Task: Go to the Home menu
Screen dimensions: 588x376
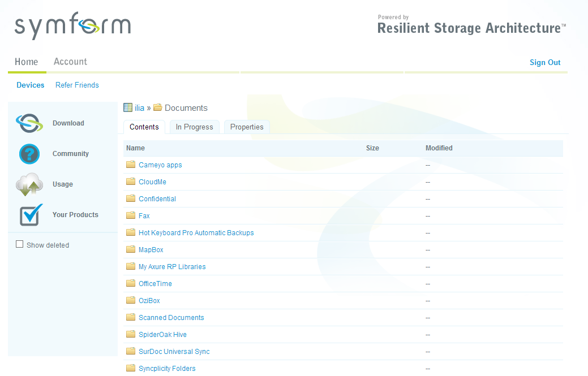Action: pyautogui.click(x=26, y=62)
